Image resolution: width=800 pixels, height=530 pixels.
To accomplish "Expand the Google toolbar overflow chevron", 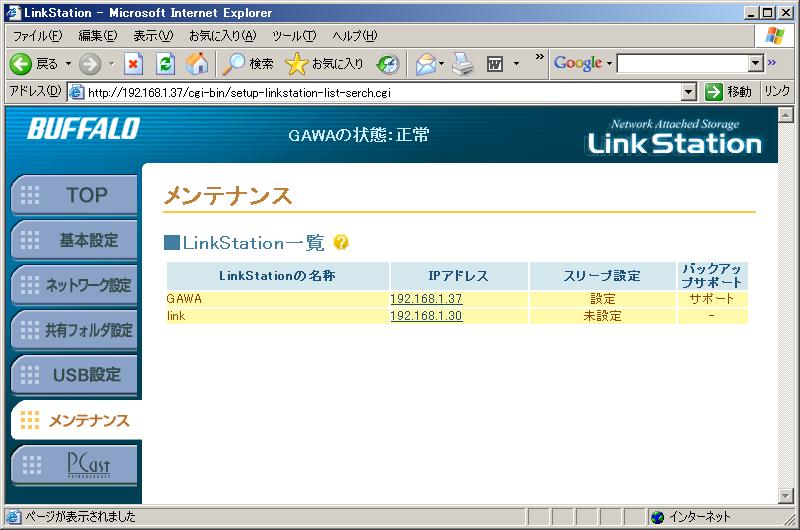I will [771, 62].
